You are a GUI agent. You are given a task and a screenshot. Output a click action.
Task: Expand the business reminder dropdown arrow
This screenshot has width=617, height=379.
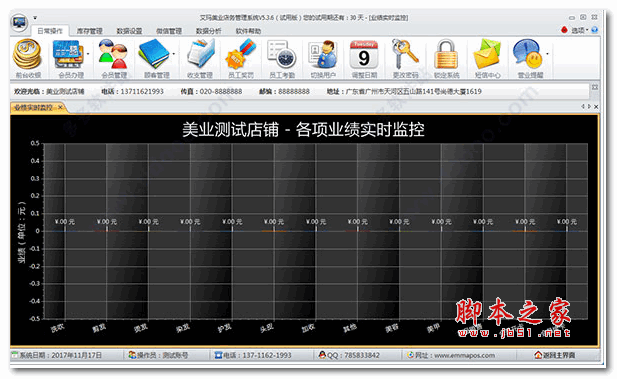pos(547,54)
